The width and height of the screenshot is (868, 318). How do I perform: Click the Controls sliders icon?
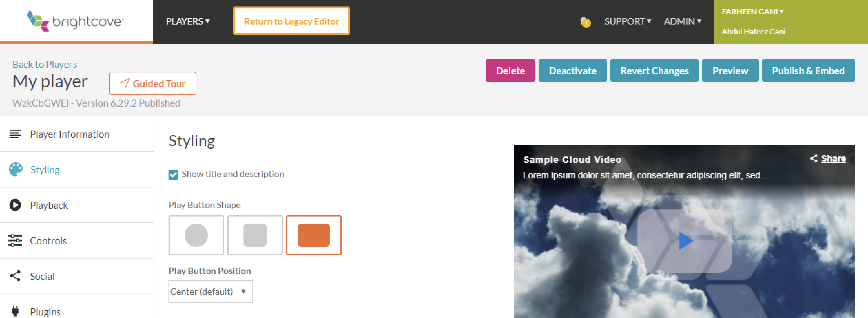pyautogui.click(x=15, y=240)
